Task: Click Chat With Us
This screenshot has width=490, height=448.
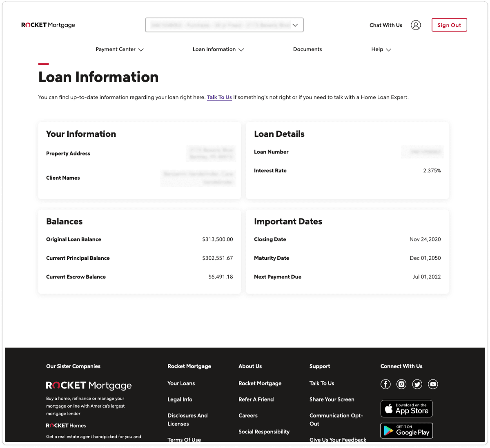Action: coord(386,25)
